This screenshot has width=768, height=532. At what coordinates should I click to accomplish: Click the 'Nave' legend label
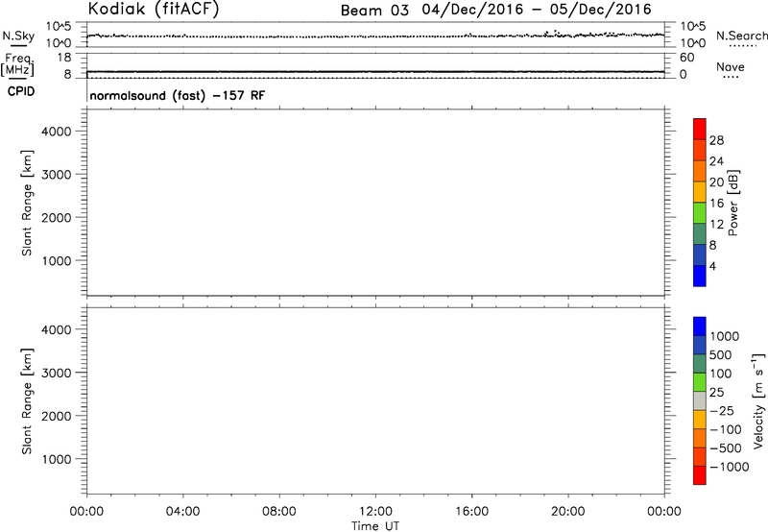click(731, 67)
